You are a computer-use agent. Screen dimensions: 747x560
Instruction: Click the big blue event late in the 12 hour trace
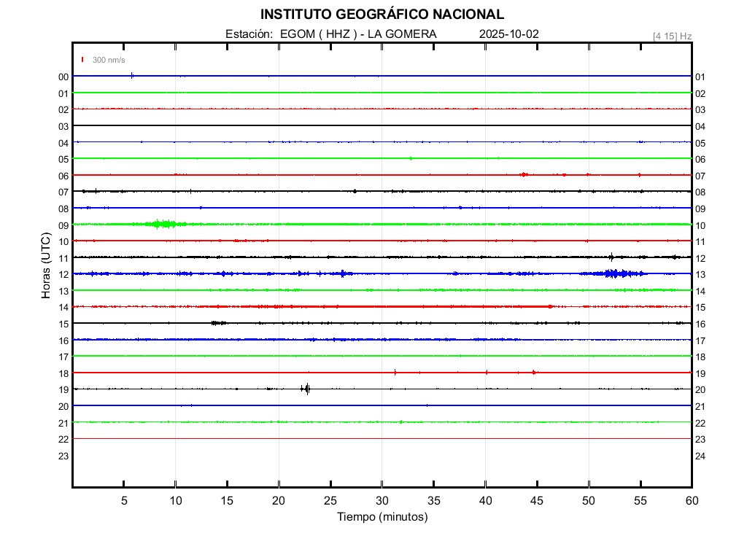click(612, 273)
